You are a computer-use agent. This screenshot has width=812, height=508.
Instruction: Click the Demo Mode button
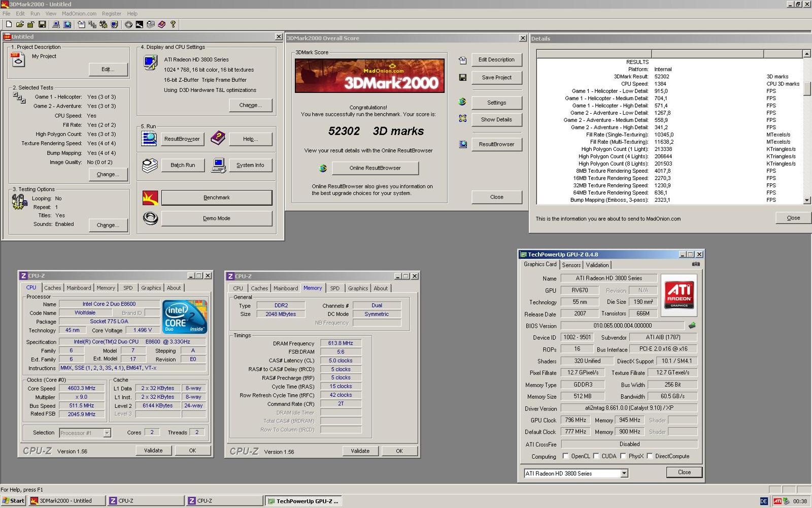[x=217, y=218]
